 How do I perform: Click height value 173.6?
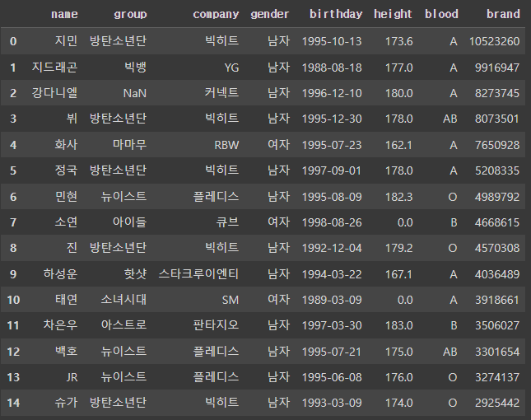[399, 41]
